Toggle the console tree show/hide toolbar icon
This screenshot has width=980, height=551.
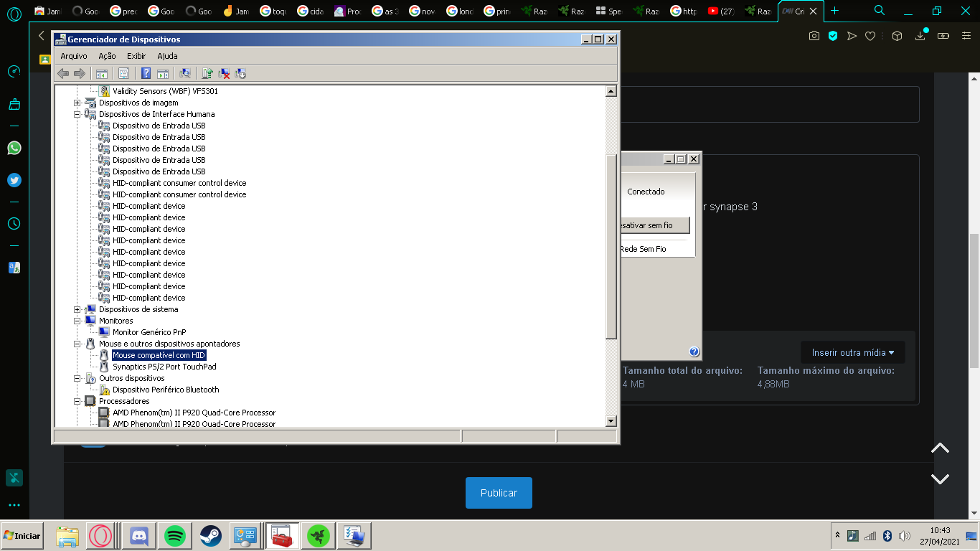click(x=102, y=73)
